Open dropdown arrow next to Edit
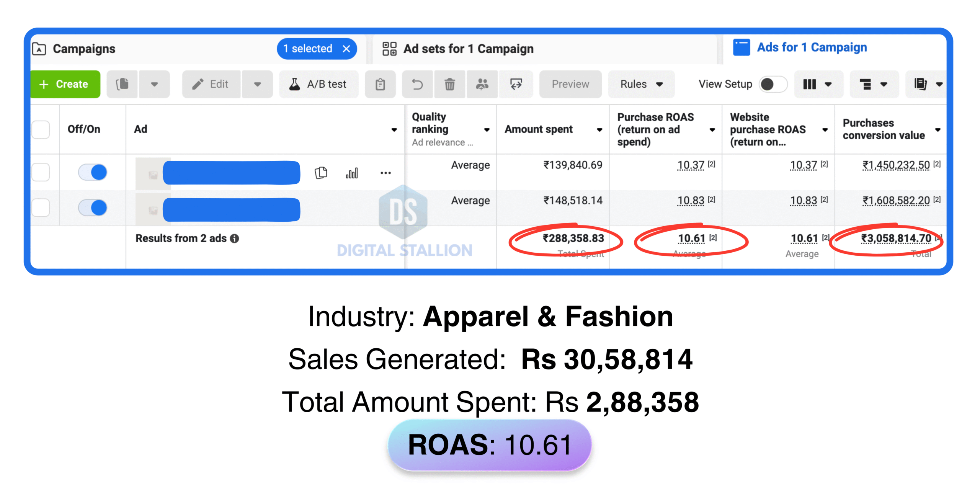The width and height of the screenshot is (980, 490). [x=257, y=84]
